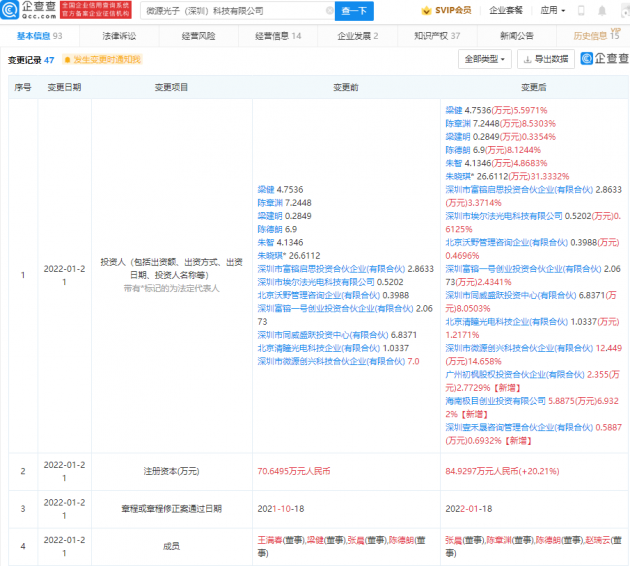
Task: Click the Qcc logo icon at top left
Action: coord(10,10)
